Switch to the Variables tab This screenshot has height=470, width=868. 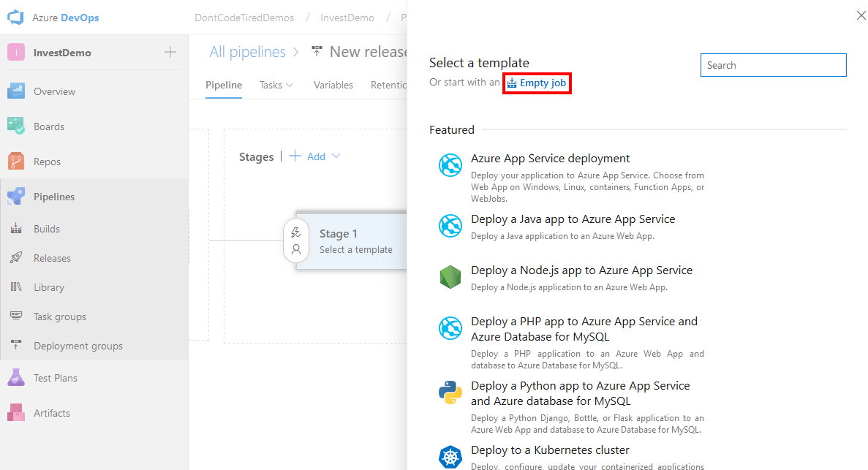pos(333,85)
